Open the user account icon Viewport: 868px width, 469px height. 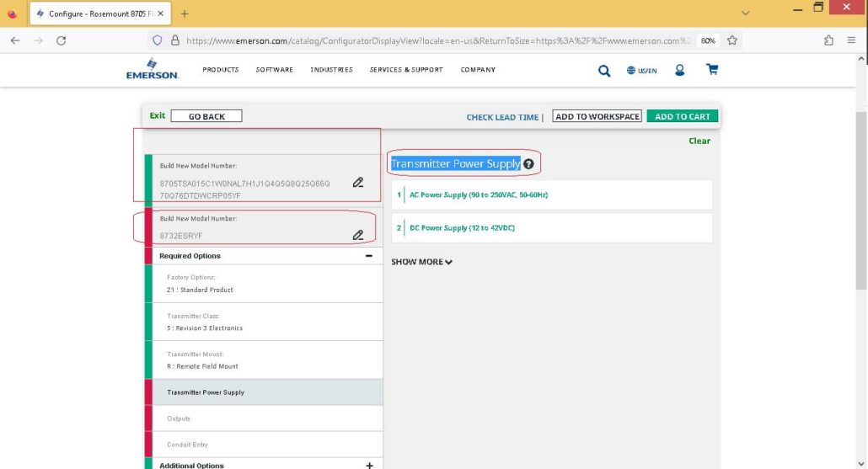679,70
